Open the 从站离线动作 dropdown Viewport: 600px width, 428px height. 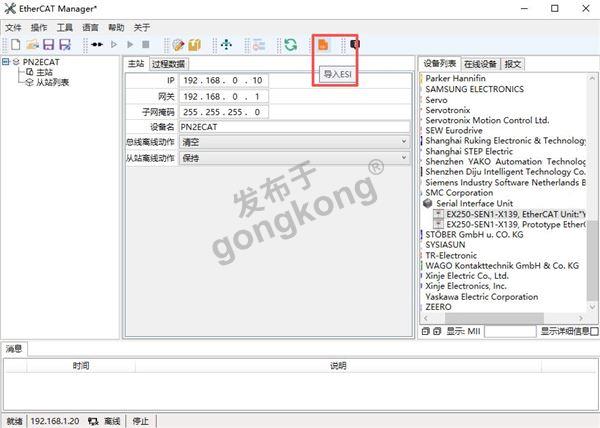(x=403, y=158)
